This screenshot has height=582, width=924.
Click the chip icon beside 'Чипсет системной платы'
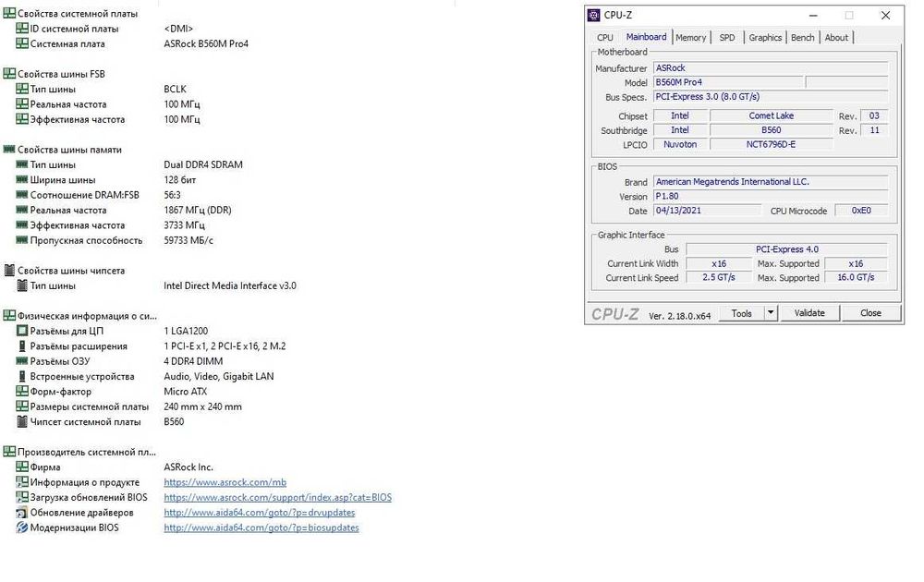coord(22,422)
